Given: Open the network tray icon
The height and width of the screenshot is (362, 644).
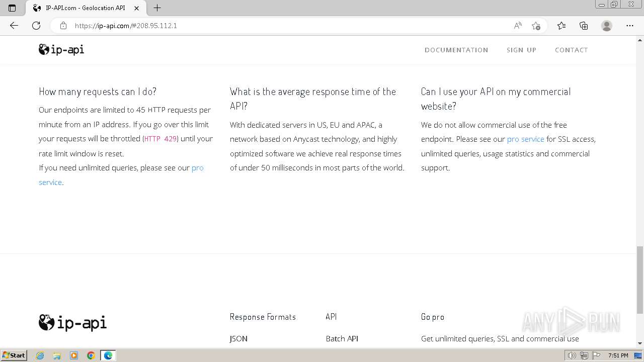Looking at the screenshot, I should click(x=584, y=355).
